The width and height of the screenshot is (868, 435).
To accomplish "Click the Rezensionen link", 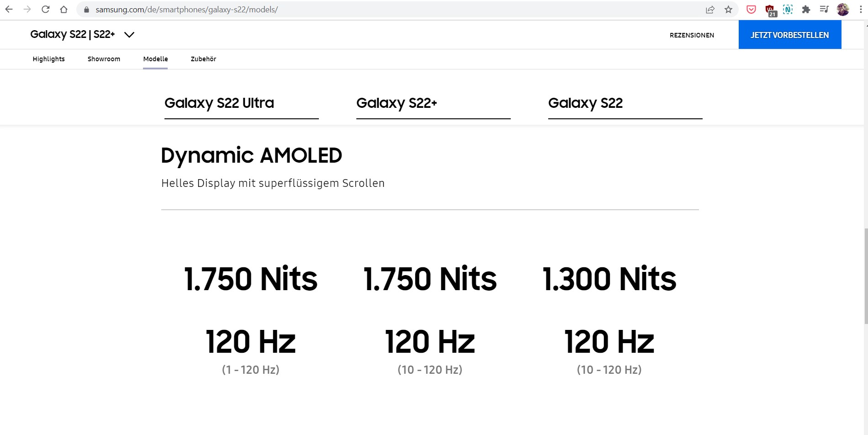I will pos(692,35).
